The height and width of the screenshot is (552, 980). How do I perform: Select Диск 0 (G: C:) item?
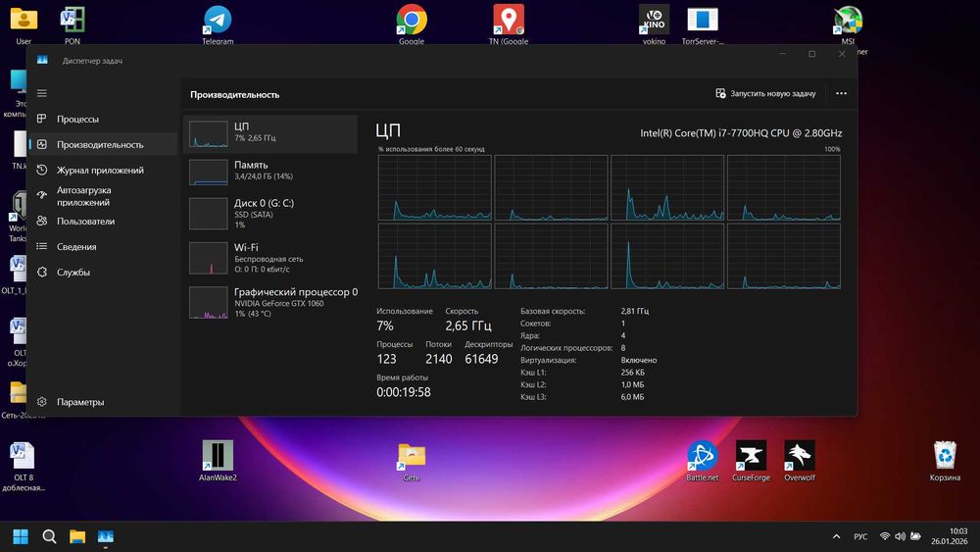coord(270,214)
